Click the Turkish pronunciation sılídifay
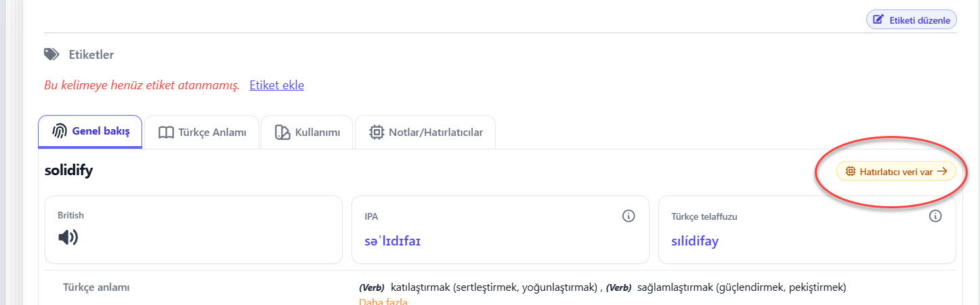Image resolution: width=980 pixels, height=305 pixels. (x=695, y=241)
